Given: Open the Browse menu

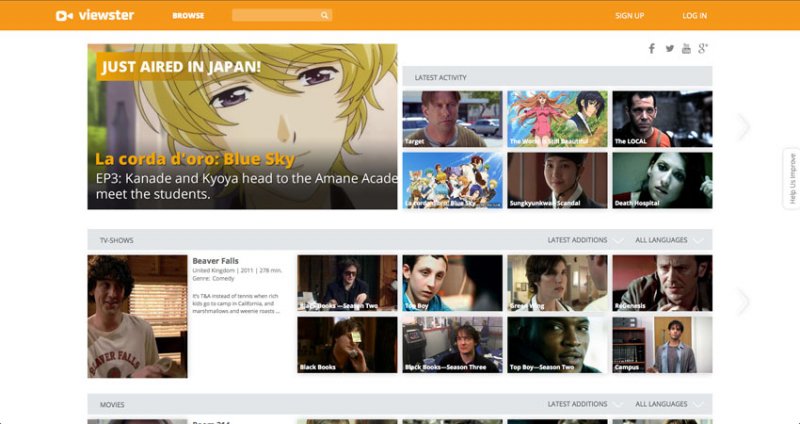Looking at the screenshot, I should (x=188, y=16).
